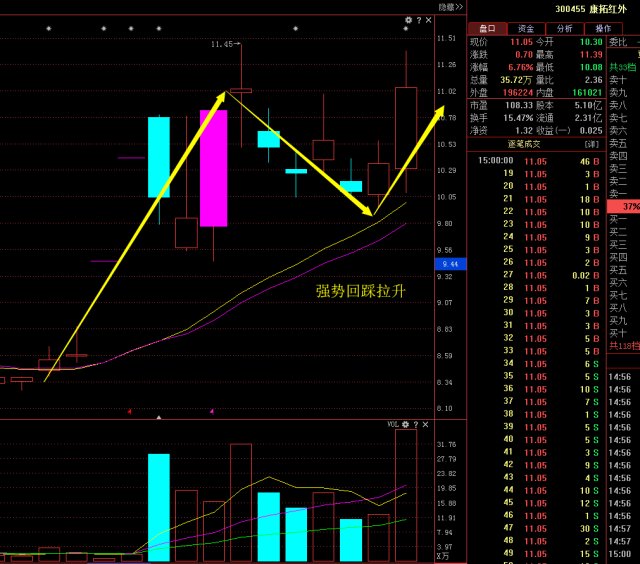Click the 总量 35.72万 value

[516, 80]
